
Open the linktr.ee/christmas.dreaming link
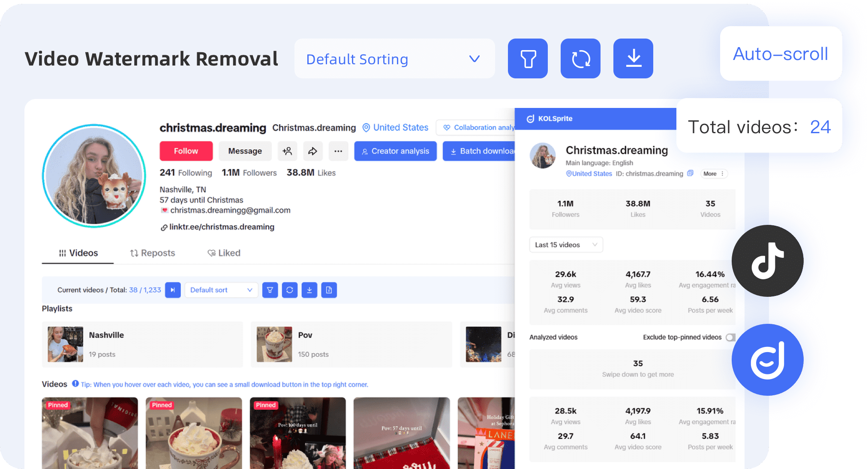coord(221,227)
